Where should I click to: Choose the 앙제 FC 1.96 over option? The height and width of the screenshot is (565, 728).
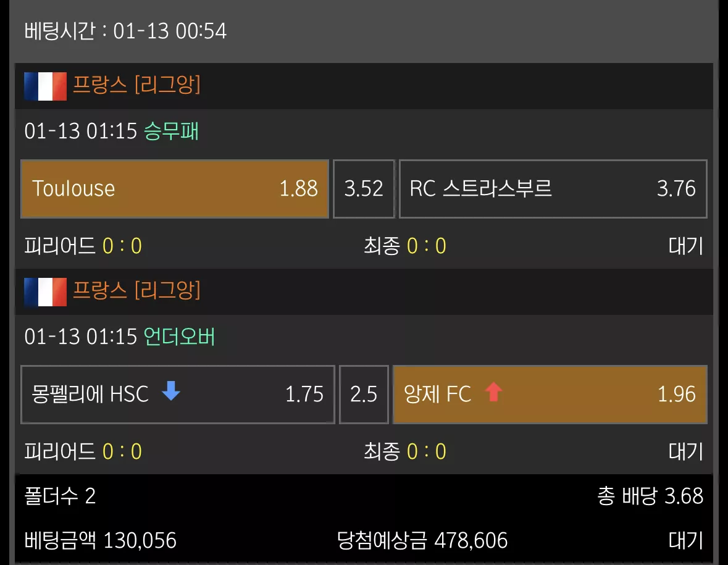[x=550, y=395]
